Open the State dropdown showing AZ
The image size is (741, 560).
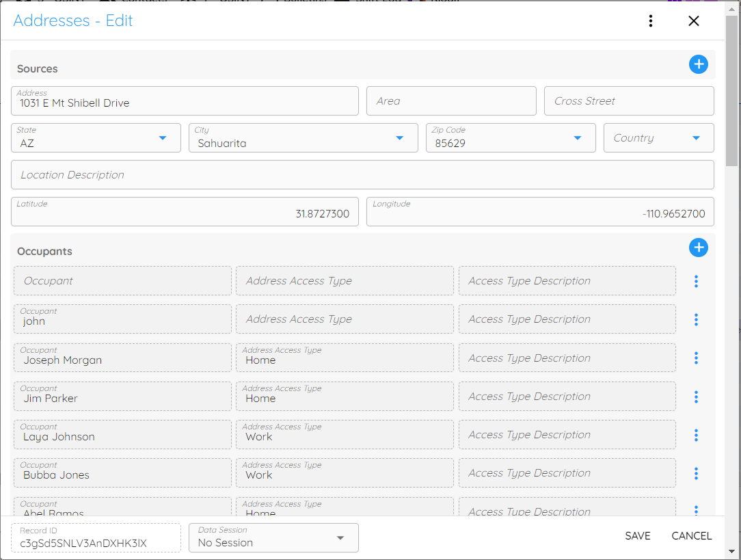point(163,137)
